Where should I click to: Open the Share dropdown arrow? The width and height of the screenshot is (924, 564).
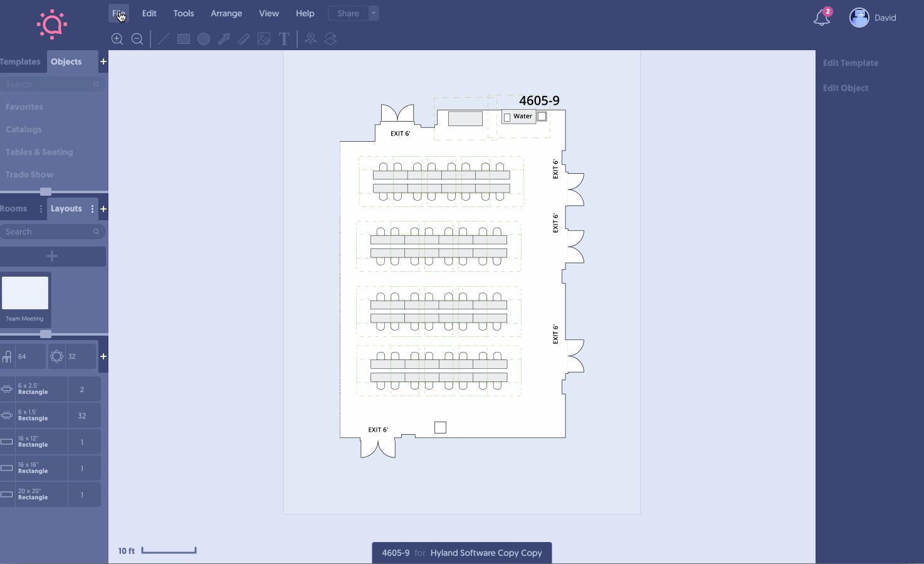point(374,13)
